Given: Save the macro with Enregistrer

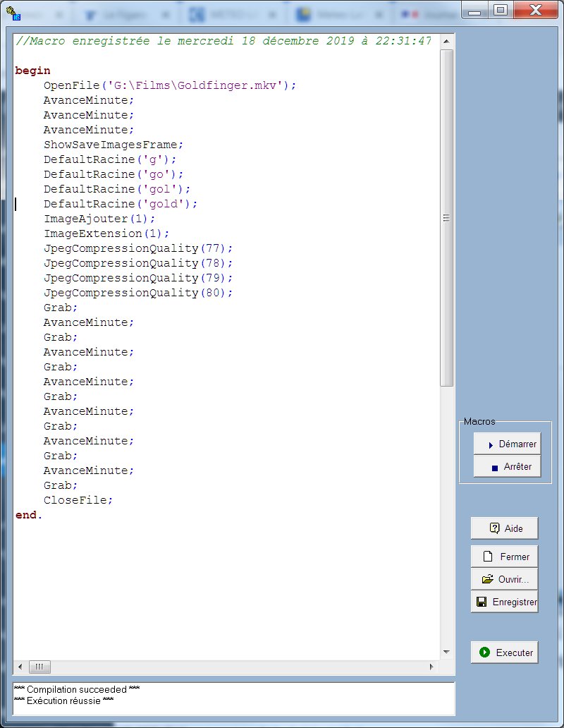Looking at the screenshot, I should pos(504,602).
